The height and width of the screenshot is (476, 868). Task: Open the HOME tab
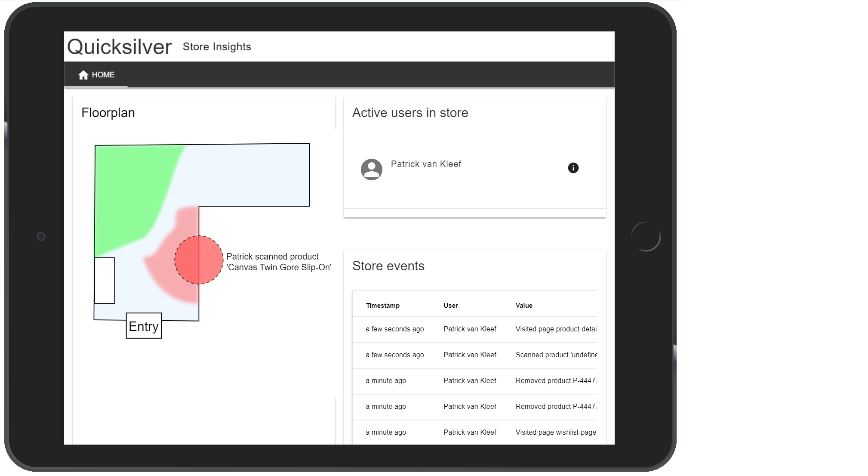pos(96,75)
